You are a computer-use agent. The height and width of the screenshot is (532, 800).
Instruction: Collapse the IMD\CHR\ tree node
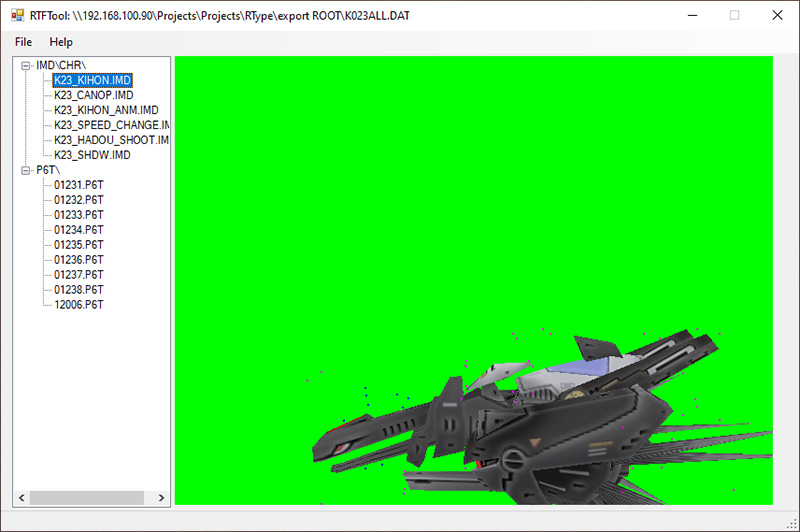pos(26,65)
